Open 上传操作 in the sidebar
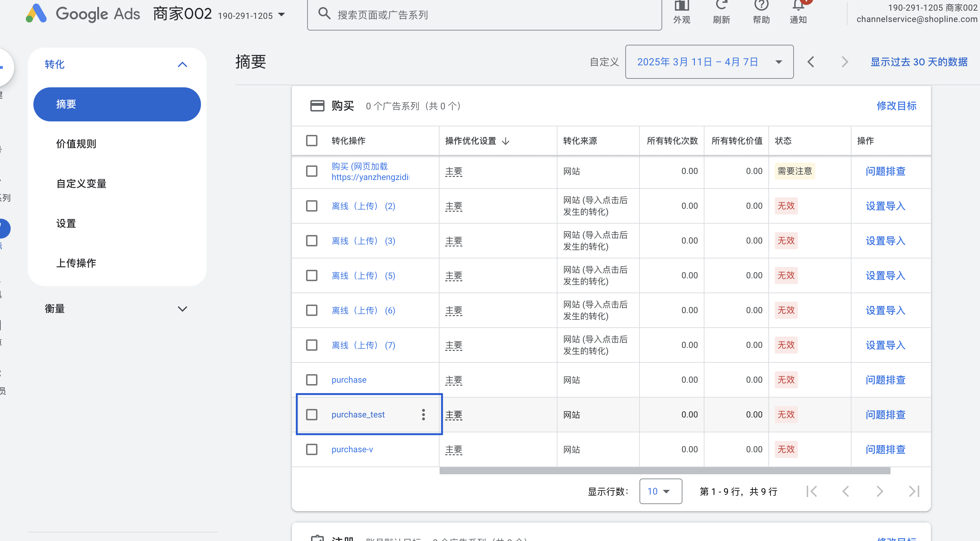The width and height of the screenshot is (980, 541). (x=76, y=263)
